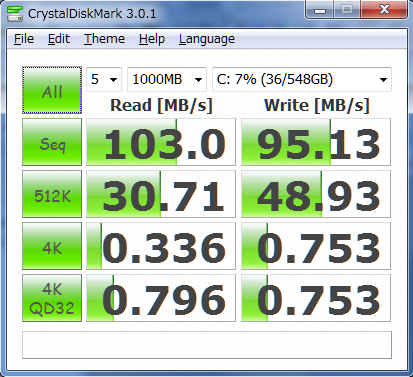Start the 4K QD32 benchmark test
This screenshot has width=413, height=377.
tap(52, 298)
